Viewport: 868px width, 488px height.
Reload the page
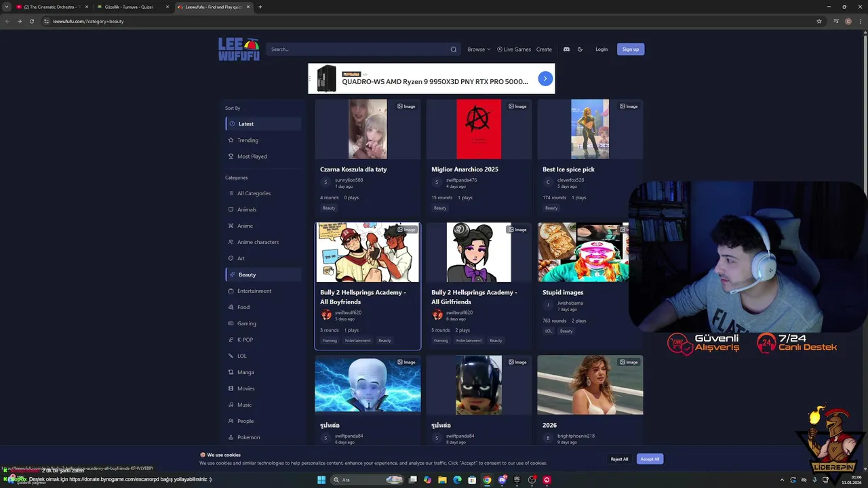pos(31,21)
